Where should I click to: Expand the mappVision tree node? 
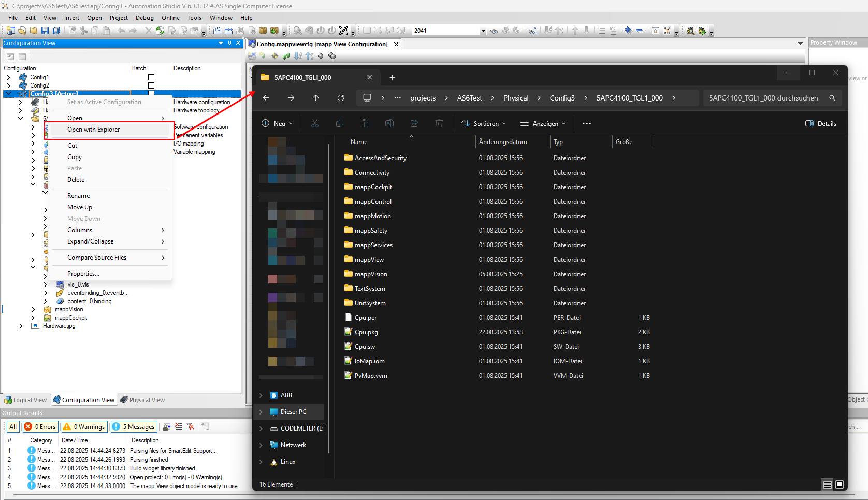(33, 309)
